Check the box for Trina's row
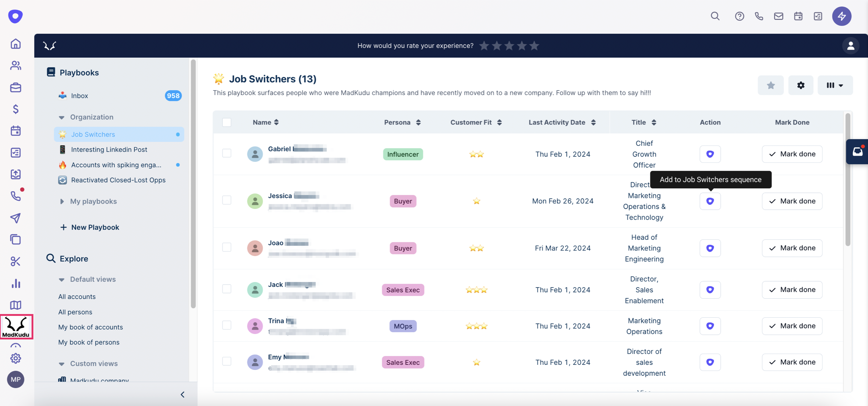This screenshot has width=868, height=406. pyautogui.click(x=227, y=325)
